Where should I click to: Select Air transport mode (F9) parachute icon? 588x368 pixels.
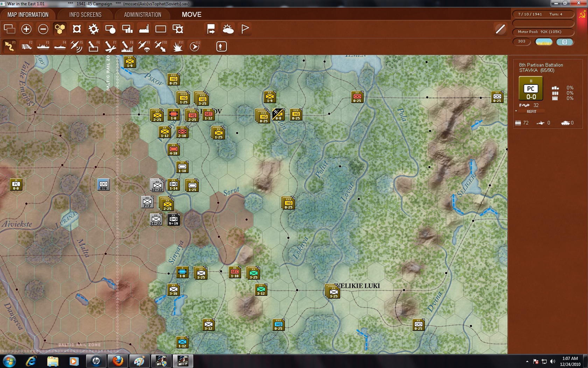tap(144, 46)
